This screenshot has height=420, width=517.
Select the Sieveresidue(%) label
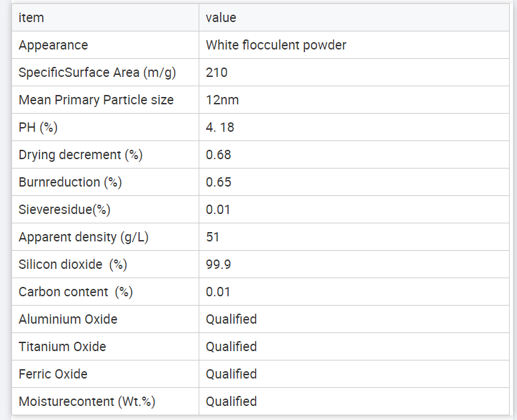click(x=64, y=209)
